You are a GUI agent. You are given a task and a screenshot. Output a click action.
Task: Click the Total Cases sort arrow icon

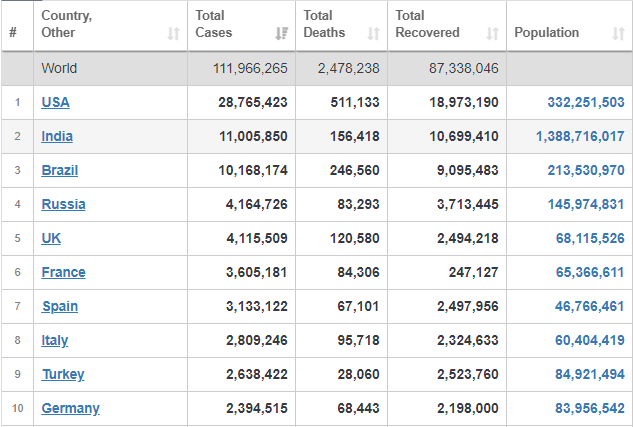tap(282, 33)
